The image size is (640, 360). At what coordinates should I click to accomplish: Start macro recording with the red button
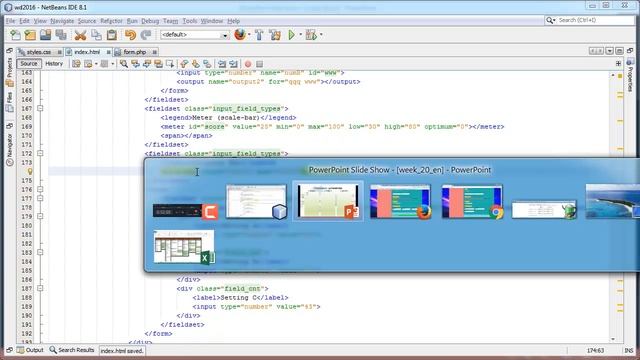tap(248, 64)
